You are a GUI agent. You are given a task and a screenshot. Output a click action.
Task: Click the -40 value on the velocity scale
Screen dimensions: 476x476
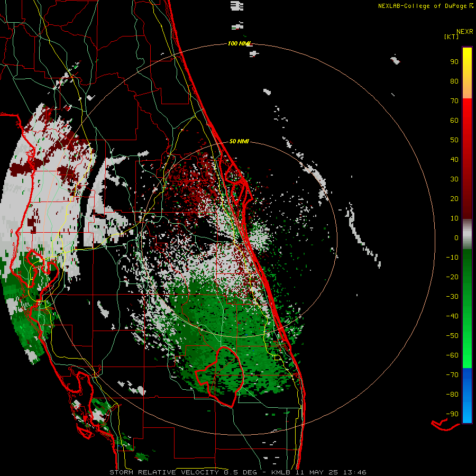point(452,316)
